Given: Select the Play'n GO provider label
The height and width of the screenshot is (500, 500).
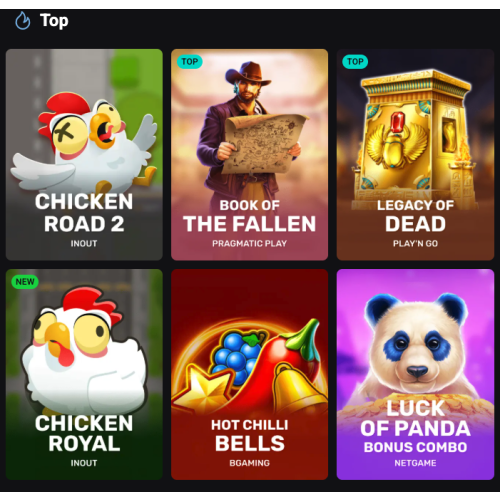Looking at the screenshot, I should [415, 244].
